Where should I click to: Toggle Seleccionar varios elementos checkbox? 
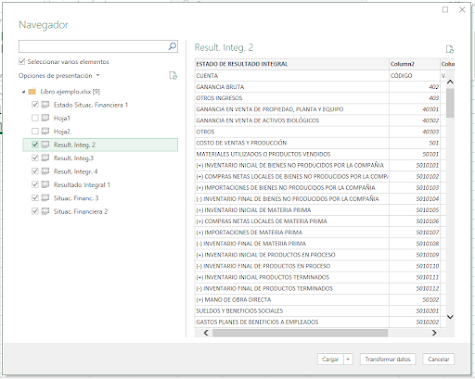tap(22, 61)
